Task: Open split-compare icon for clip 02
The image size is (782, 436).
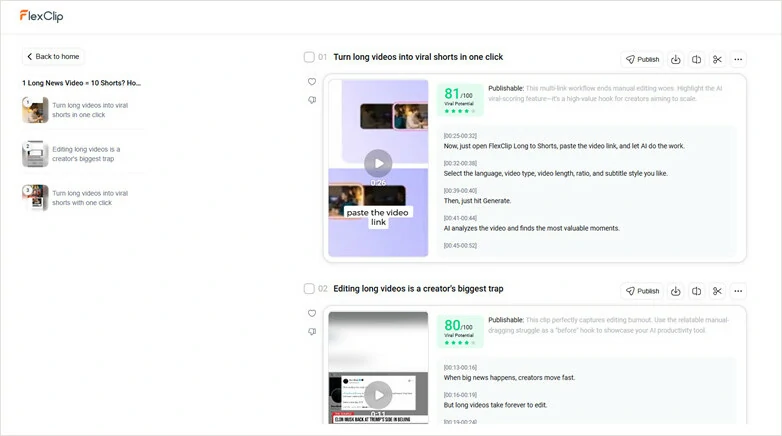Action: click(697, 291)
